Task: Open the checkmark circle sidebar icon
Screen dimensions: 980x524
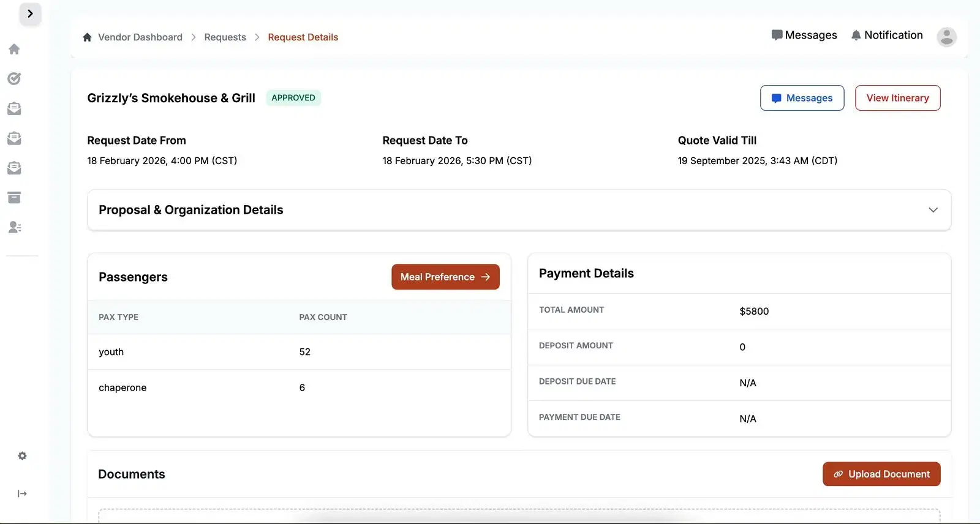Action: (14, 78)
